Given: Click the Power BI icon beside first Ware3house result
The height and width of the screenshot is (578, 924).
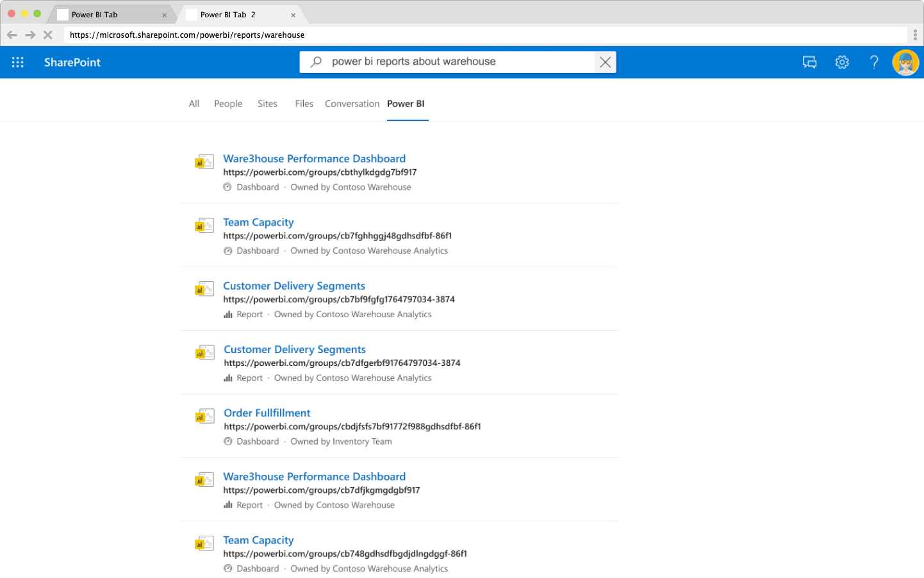Looking at the screenshot, I should [204, 161].
